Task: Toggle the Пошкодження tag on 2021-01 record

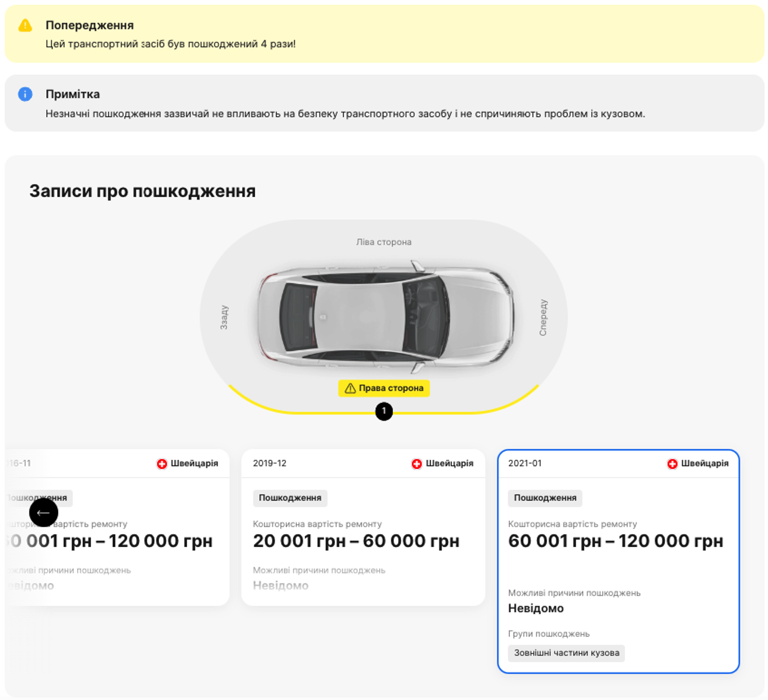Action: (545, 498)
